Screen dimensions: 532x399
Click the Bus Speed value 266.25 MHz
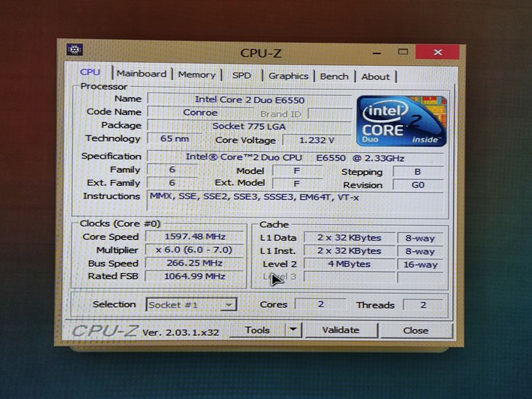click(x=195, y=263)
